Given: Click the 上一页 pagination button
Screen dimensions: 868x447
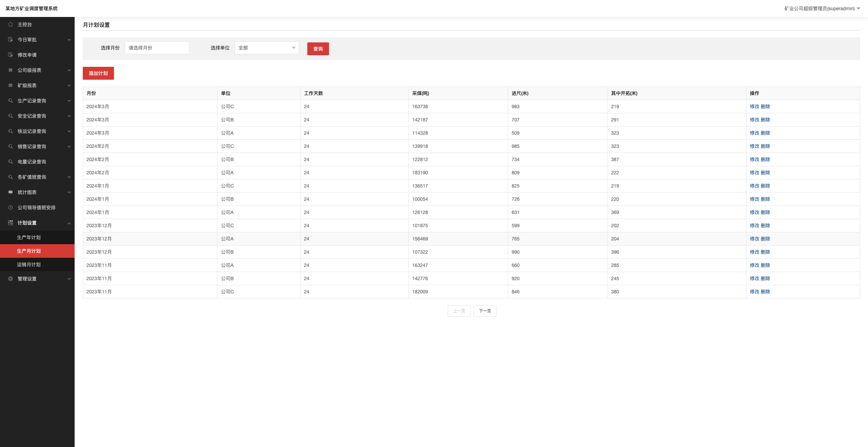Looking at the screenshot, I should click(459, 311).
